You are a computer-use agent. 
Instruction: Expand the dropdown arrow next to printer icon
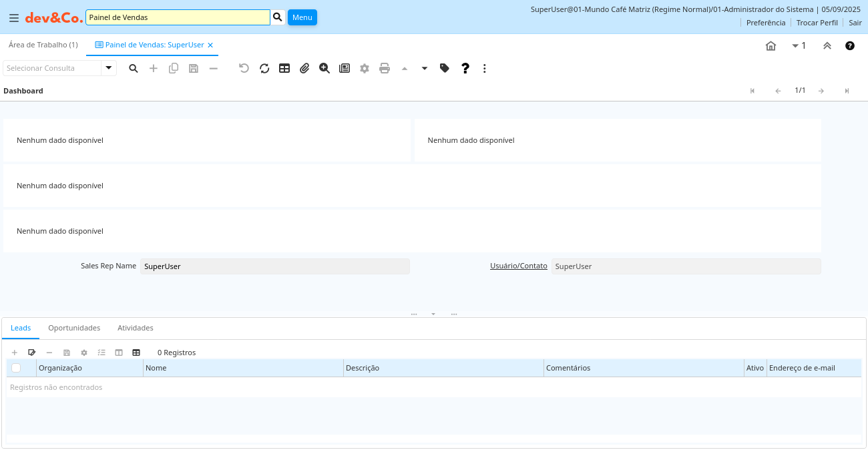coord(425,68)
